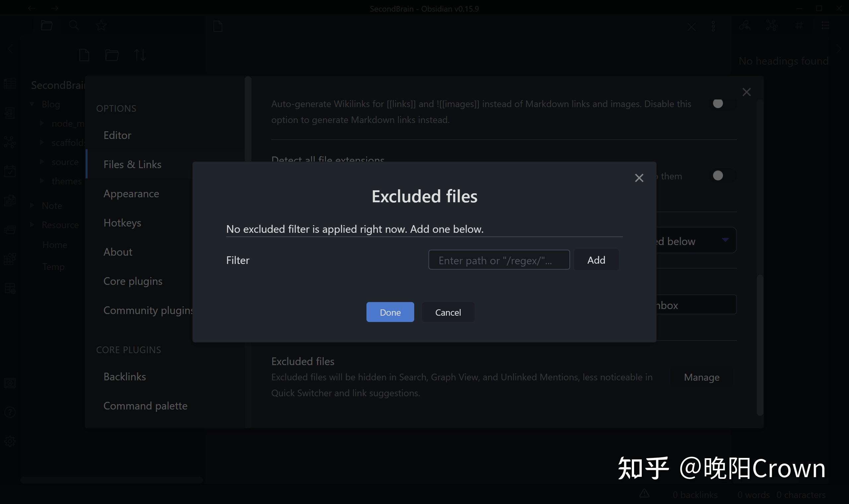The width and height of the screenshot is (849, 504).
Task: Open the dropdown ending in 'below'
Action: click(x=695, y=240)
